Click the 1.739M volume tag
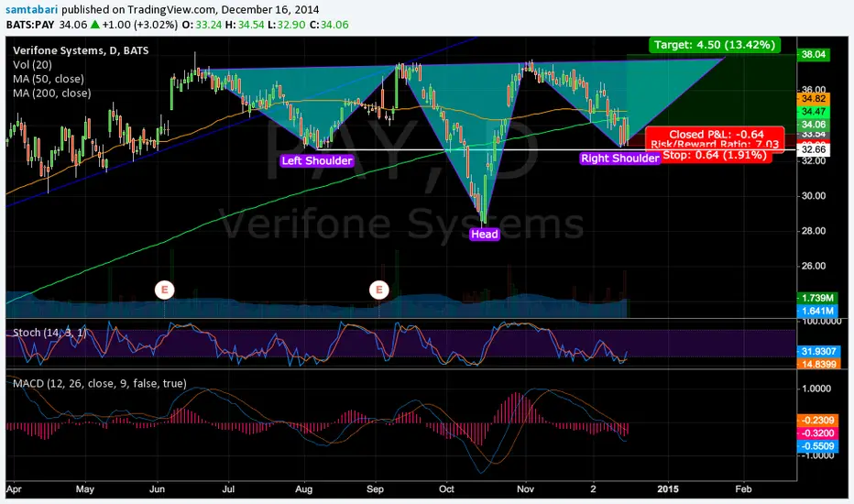The height and width of the screenshot is (504, 854). click(817, 298)
